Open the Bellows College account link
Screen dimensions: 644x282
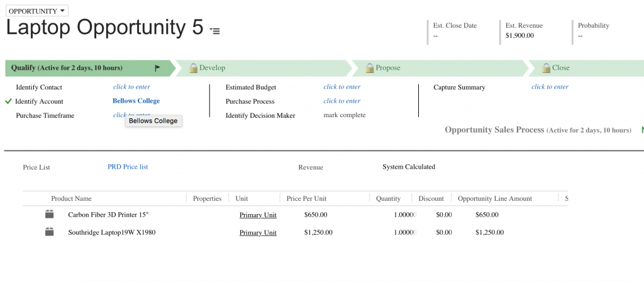click(x=136, y=101)
